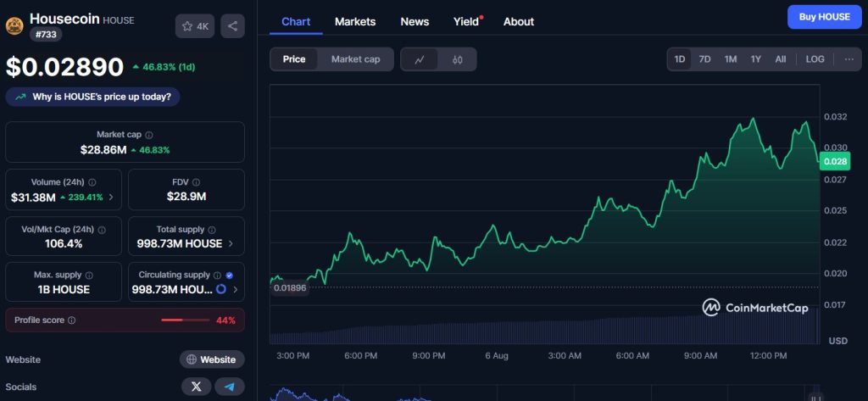Click the Buy HOUSE button
The image size is (868, 401).
click(x=824, y=17)
